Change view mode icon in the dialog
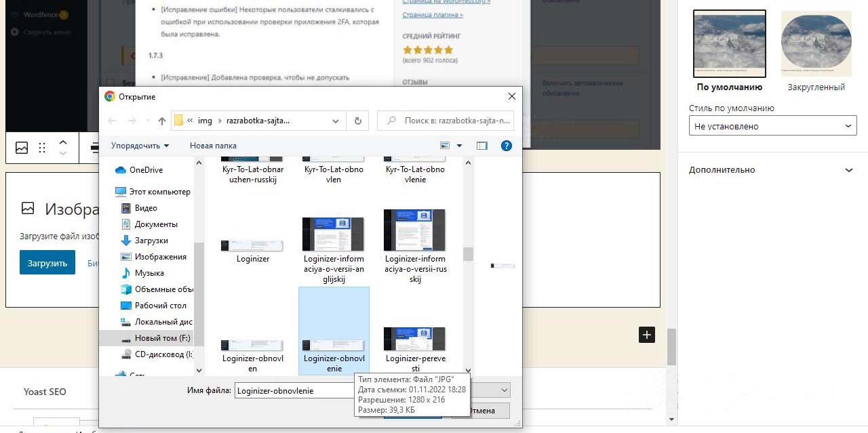Image resolution: width=868 pixels, height=433 pixels. (x=446, y=146)
